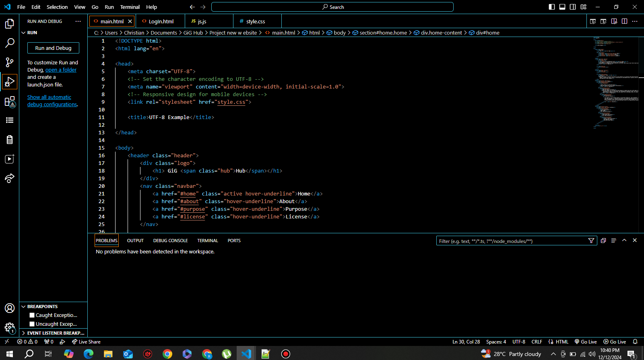Collapse the RUN section chevron
The height and width of the screenshot is (360, 644).
pos(24,33)
